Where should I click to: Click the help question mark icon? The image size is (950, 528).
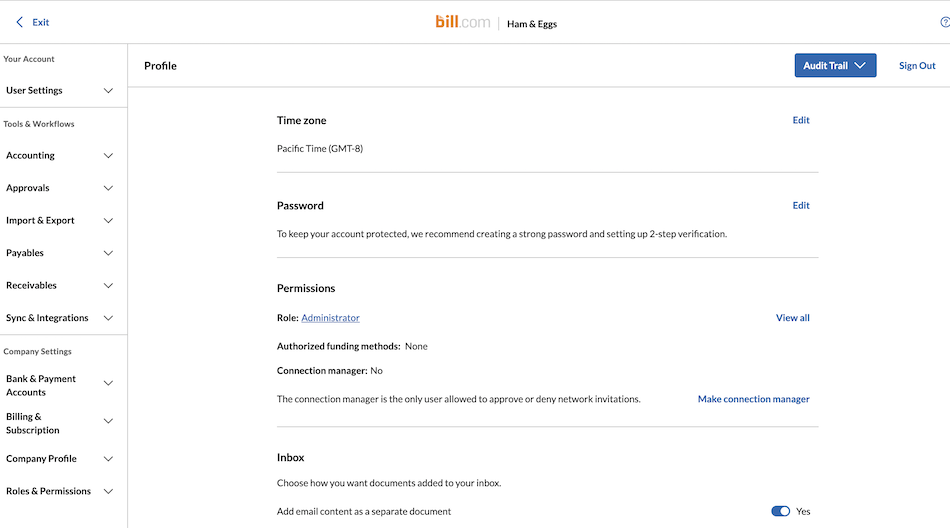click(944, 22)
